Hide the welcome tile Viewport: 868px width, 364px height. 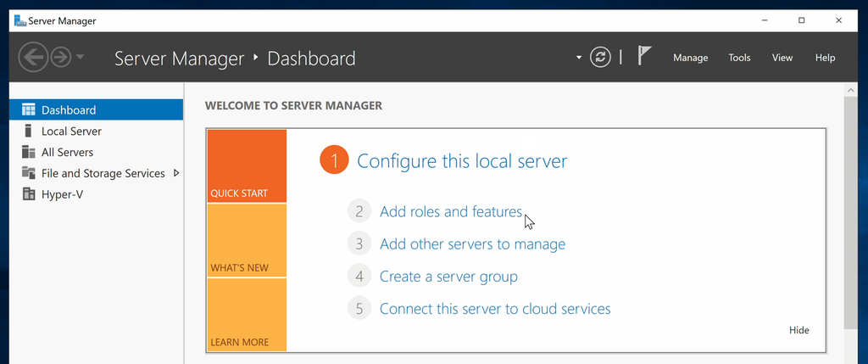[x=798, y=330]
